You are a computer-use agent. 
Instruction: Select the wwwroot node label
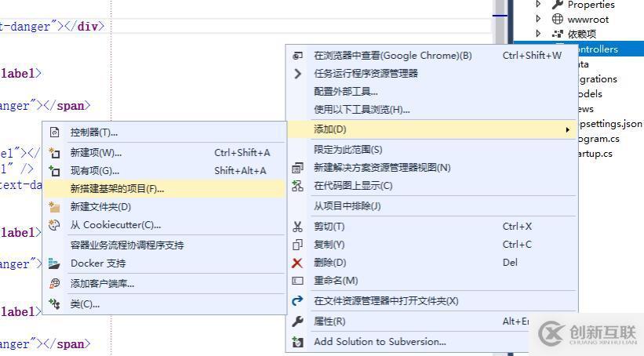click(588, 20)
